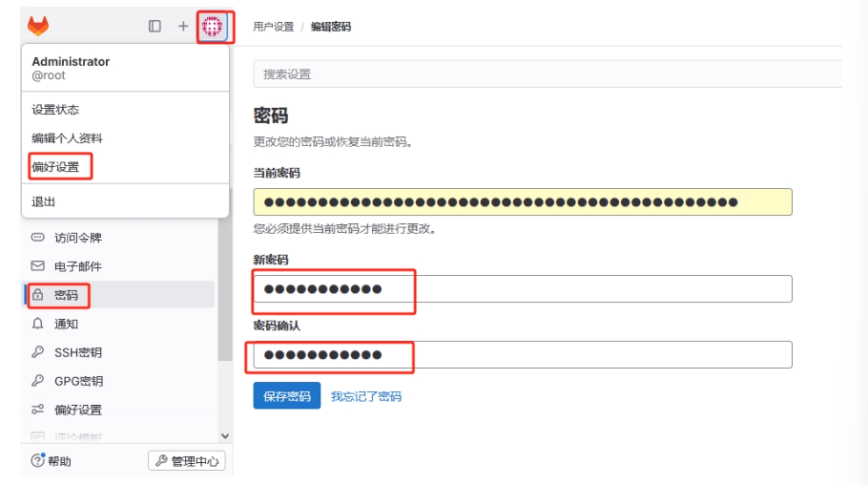Toggle the sidebar panel icon
The image size is (868, 485).
[x=155, y=26]
